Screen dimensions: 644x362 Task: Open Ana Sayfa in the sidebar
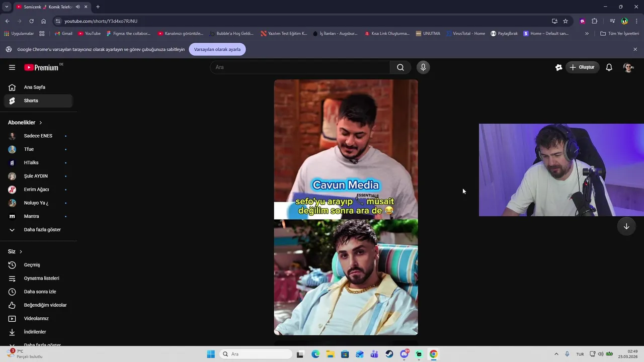38,87
